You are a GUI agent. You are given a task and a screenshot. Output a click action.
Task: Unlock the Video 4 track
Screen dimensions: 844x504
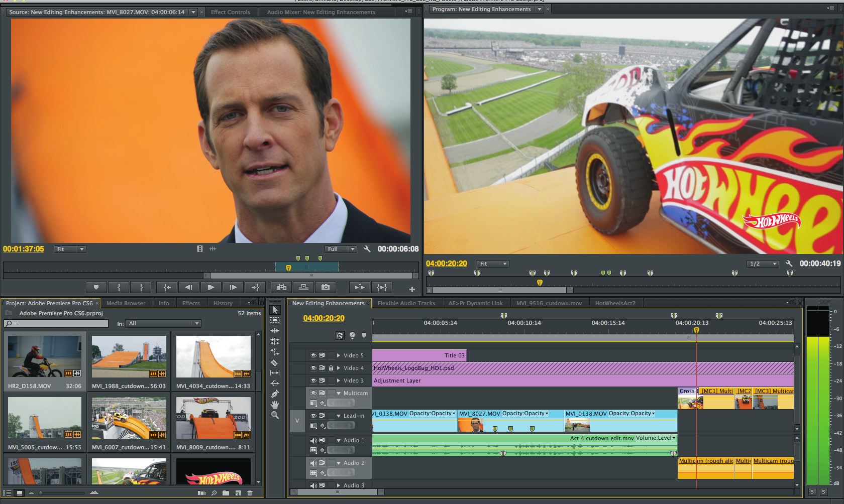(331, 368)
